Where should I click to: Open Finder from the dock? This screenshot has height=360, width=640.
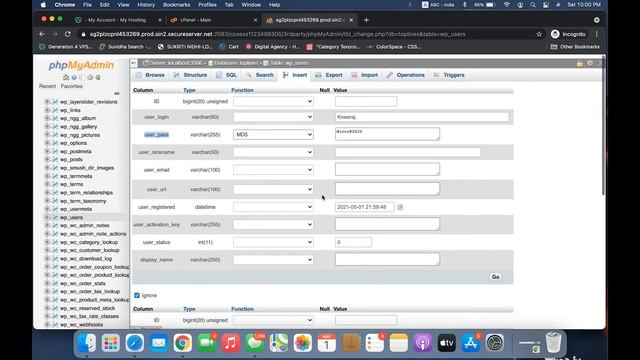pyautogui.click(x=87, y=343)
